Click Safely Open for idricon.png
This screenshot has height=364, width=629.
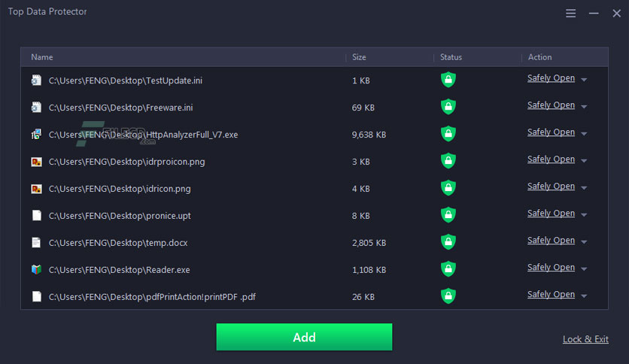[551, 187]
